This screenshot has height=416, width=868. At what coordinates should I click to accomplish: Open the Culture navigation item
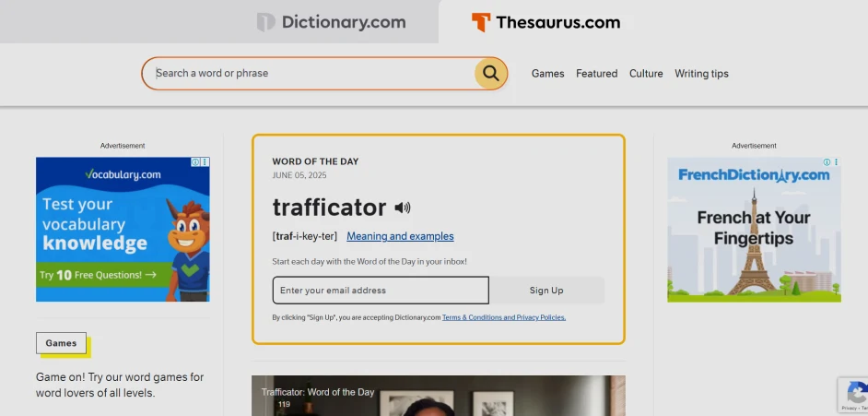(646, 74)
